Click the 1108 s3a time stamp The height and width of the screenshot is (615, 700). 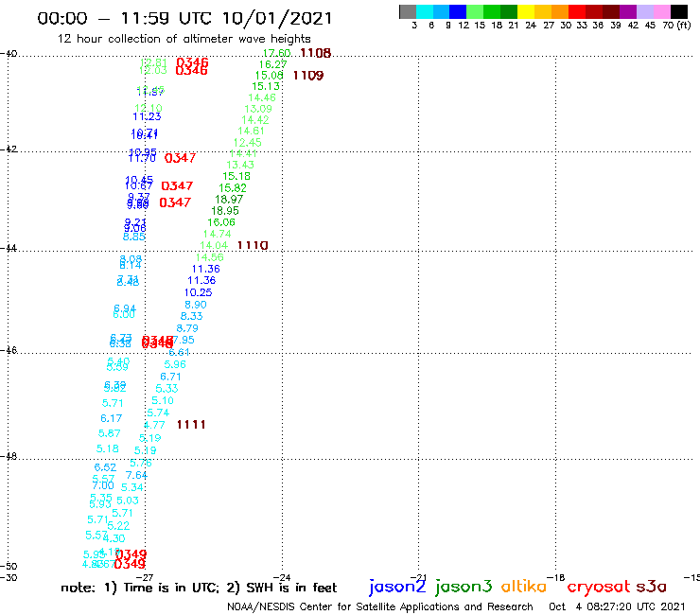(x=316, y=53)
